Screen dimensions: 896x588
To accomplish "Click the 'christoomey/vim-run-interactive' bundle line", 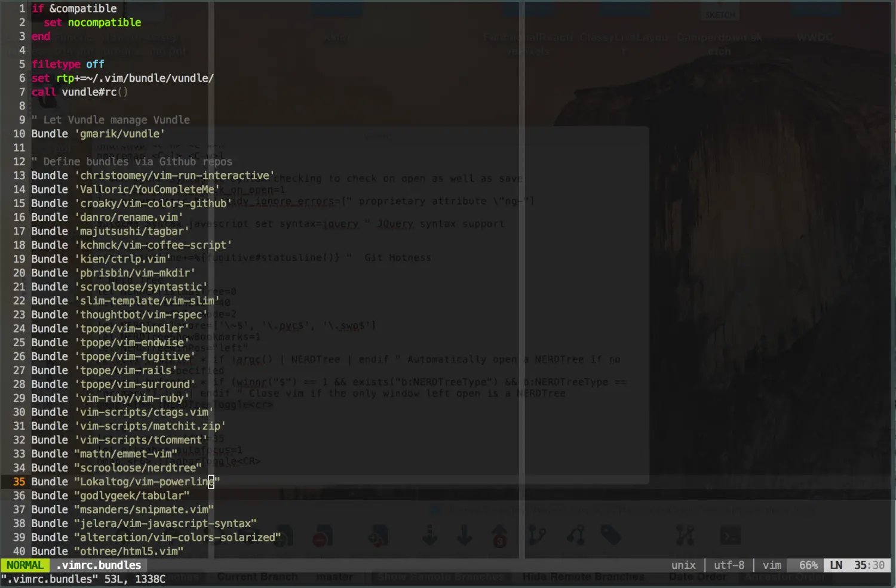I will (153, 176).
